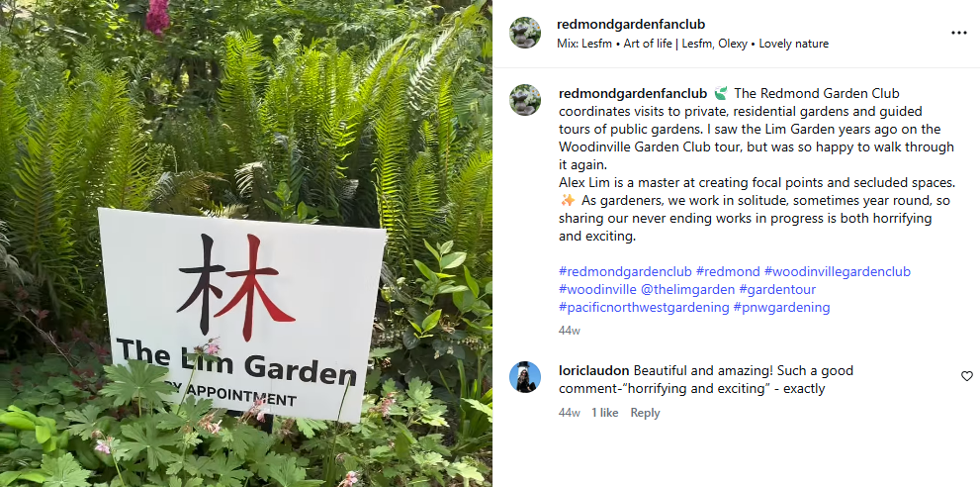Visit the @thelimgarden mention
This screenshot has width=980, height=487.
click(x=687, y=290)
